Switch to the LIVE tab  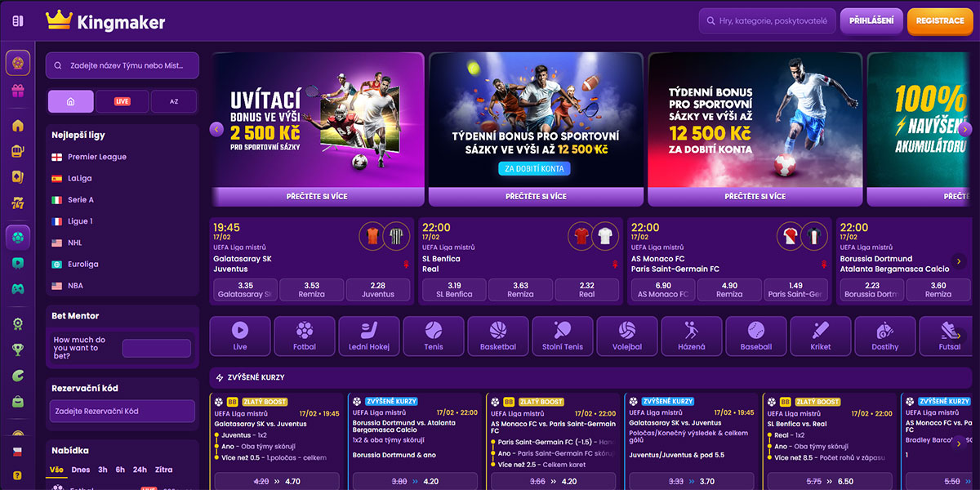click(x=122, y=101)
